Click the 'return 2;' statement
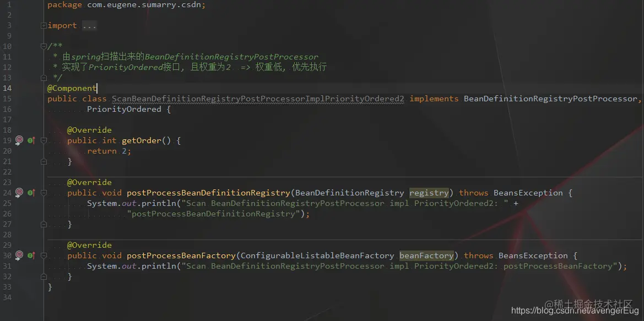Screen dimensions: 644x321 pyautogui.click(x=109, y=151)
